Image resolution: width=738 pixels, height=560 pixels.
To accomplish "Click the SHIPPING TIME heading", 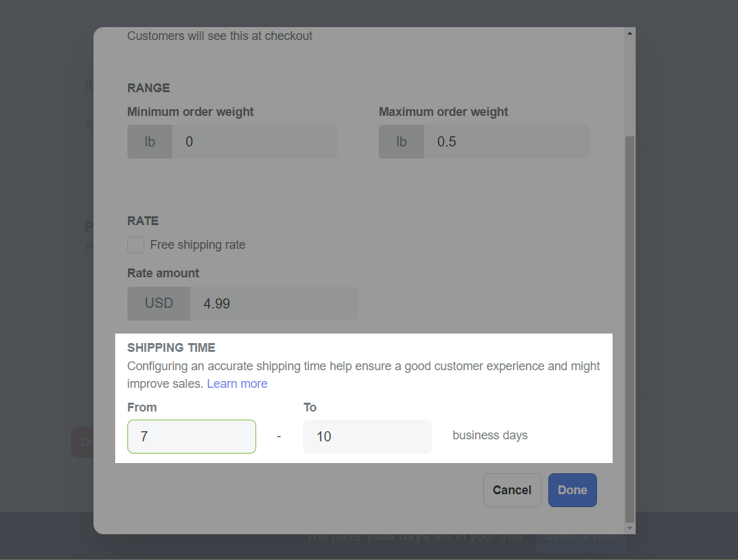I will pos(171,348).
